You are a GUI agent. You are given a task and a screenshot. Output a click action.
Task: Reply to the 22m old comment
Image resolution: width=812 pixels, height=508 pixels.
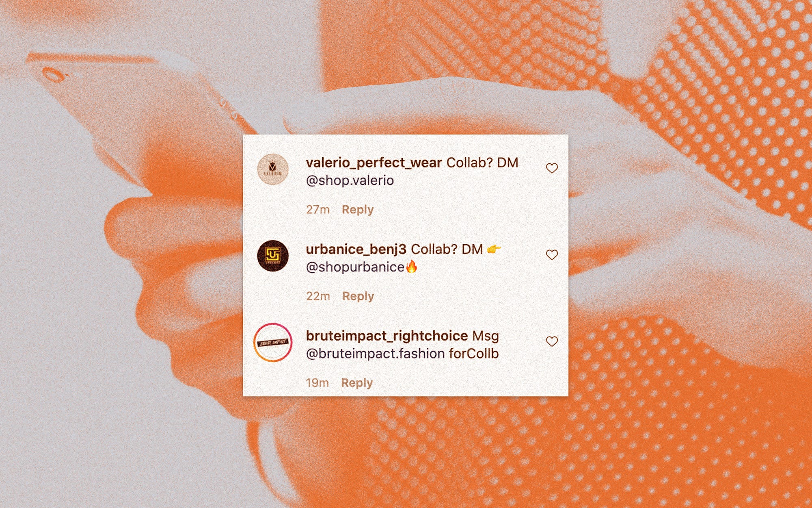point(358,296)
